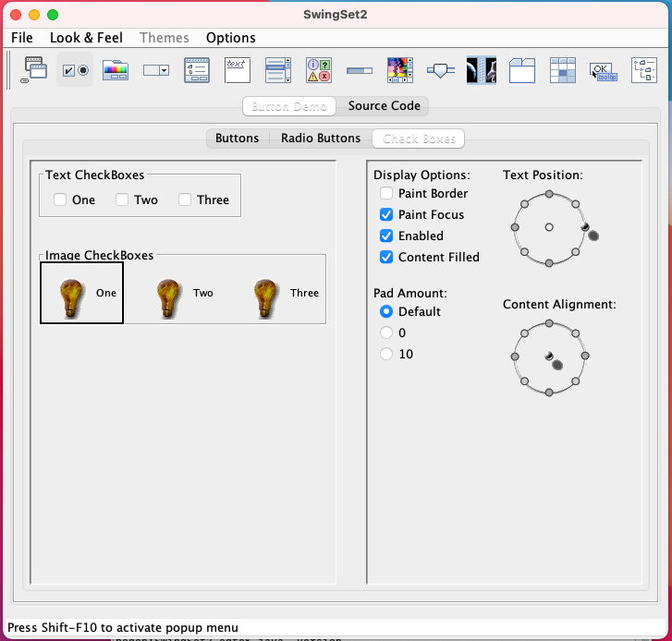Image resolution: width=672 pixels, height=641 pixels.
Task: Select the Color Chooser demo icon
Action: click(x=115, y=70)
